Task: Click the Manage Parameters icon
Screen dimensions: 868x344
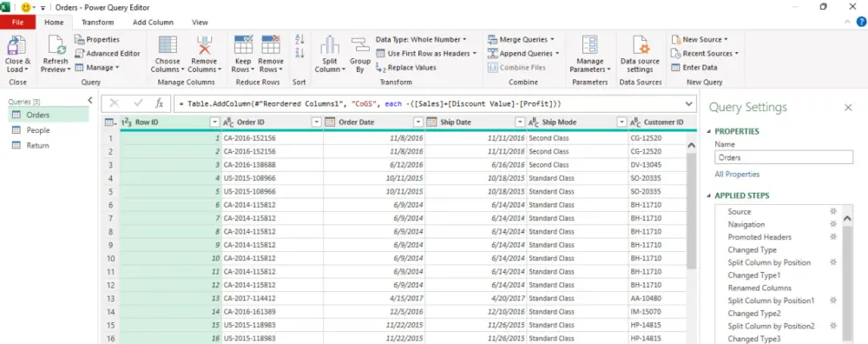Action: click(590, 45)
